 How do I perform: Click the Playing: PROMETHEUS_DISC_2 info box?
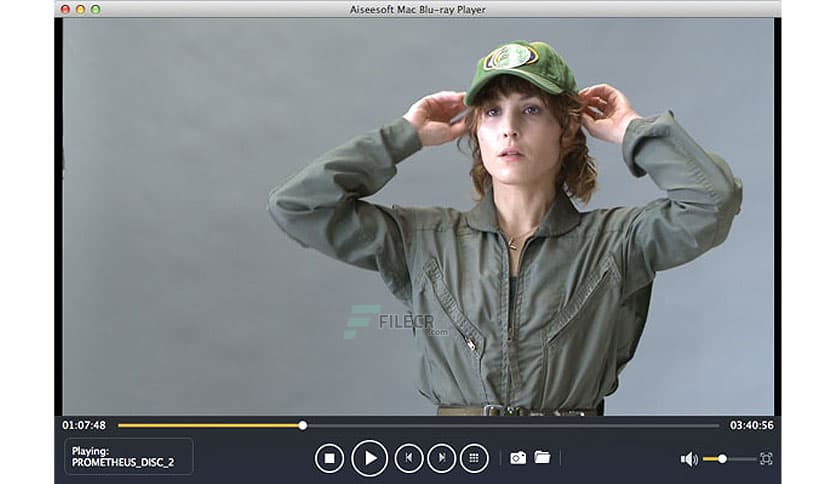pyautogui.click(x=128, y=457)
